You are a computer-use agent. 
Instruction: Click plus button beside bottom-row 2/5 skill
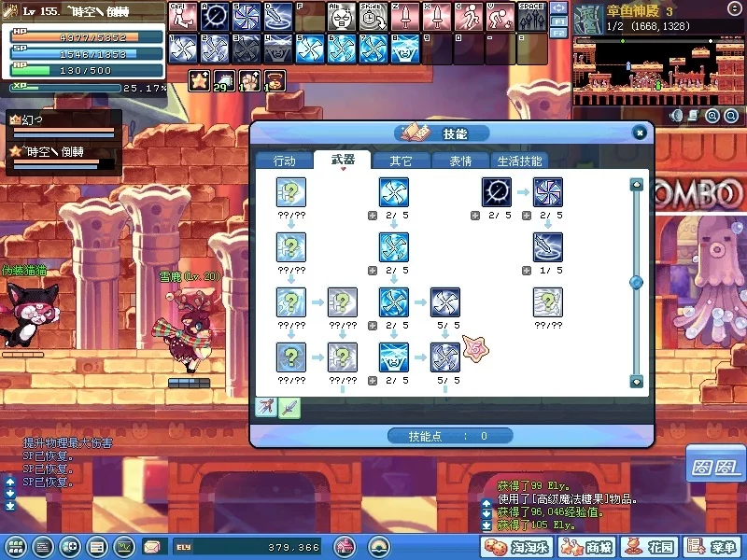373,381
